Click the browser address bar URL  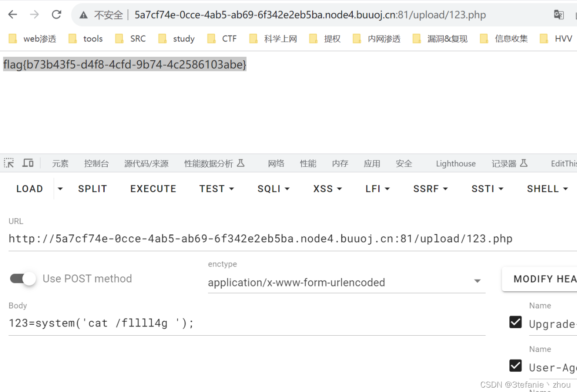310,15
